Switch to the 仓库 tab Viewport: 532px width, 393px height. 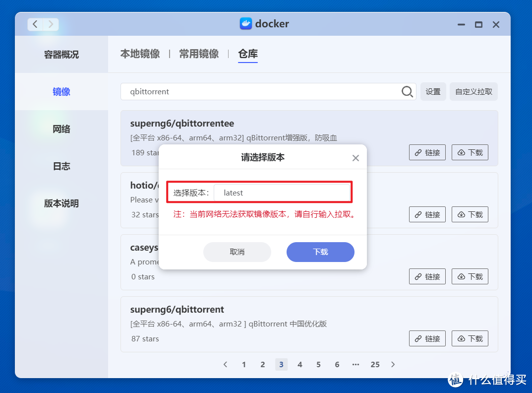tap(248, 54)
